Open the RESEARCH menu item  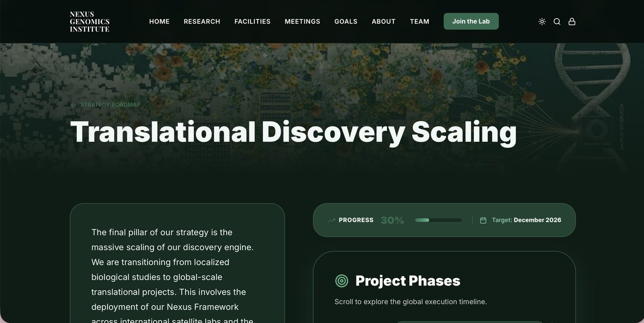click(x=202, y=21)
